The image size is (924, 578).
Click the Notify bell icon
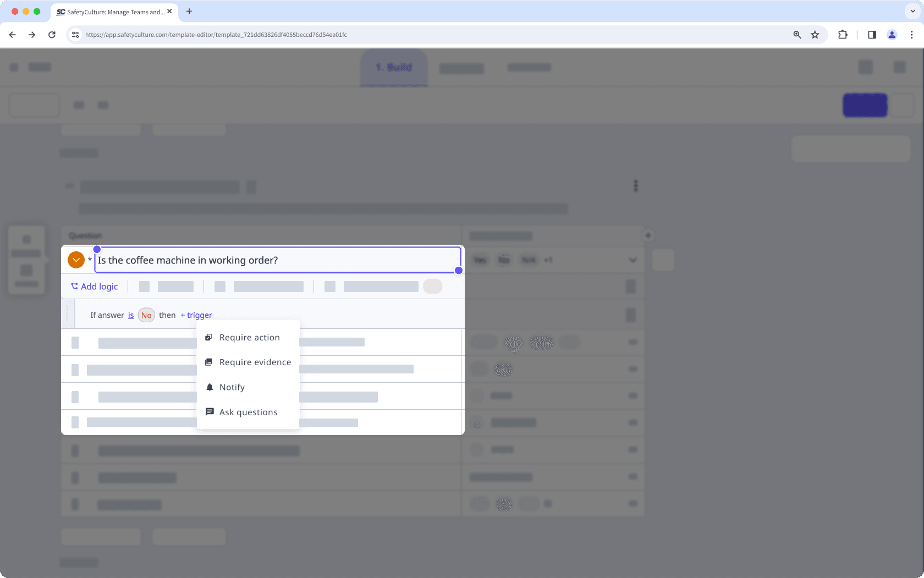[209, 387]
